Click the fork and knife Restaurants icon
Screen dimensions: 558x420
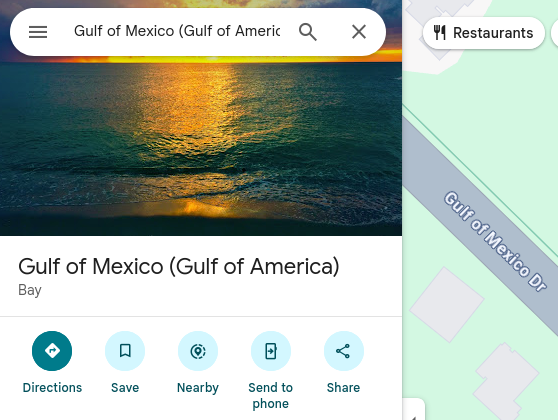coord(440,33)
